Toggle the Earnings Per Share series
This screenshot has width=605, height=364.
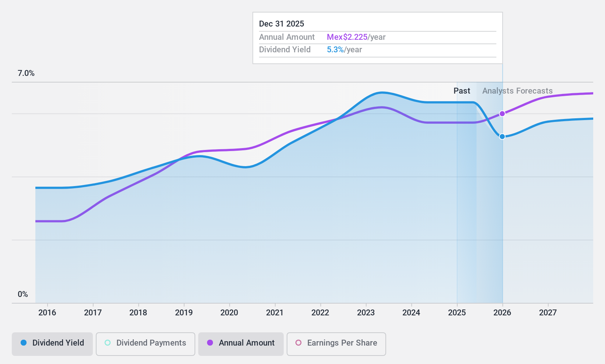coord(336,344)
